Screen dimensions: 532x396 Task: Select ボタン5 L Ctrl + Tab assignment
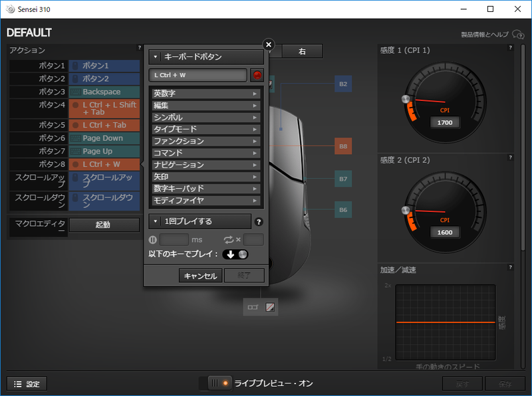pyautogui.click(x=104, y=125)
